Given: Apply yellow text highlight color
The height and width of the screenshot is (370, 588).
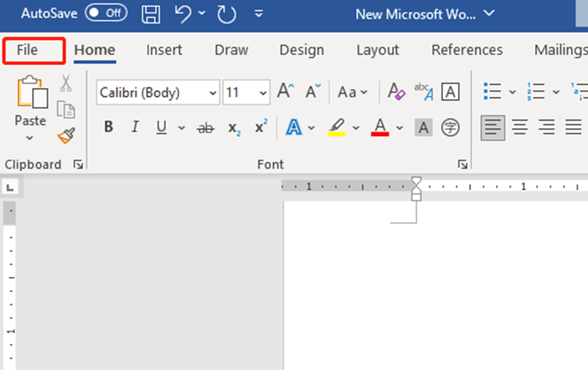Looking at the screenshot, I should [336, 127].
